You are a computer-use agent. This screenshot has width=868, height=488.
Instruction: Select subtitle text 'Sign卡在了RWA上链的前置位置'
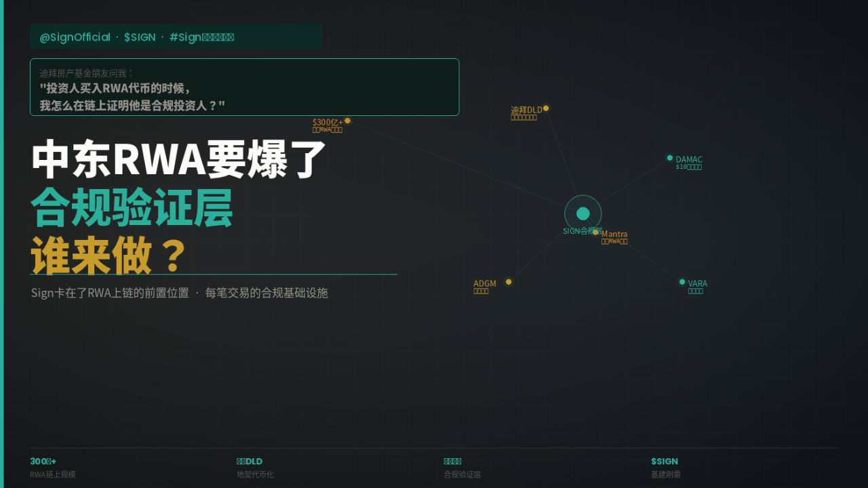pos(110,293)
